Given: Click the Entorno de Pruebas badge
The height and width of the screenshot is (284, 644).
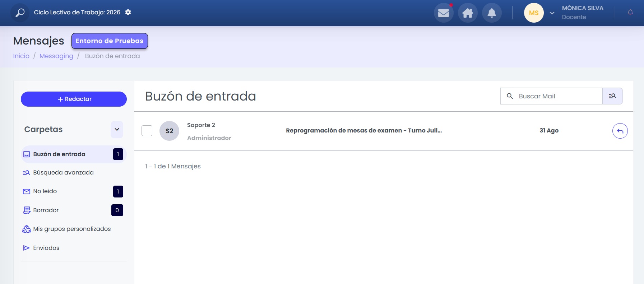Looking at the screenshot, I should click(110, 41).
